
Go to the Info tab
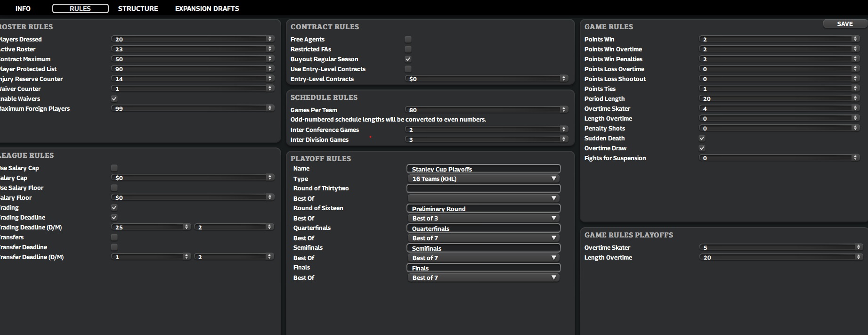(23, 8)
